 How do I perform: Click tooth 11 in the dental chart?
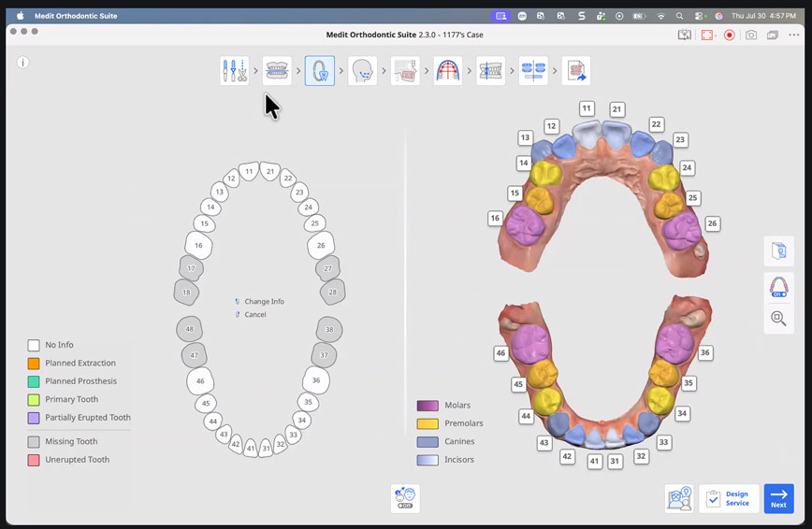click(x=249, y=171)
